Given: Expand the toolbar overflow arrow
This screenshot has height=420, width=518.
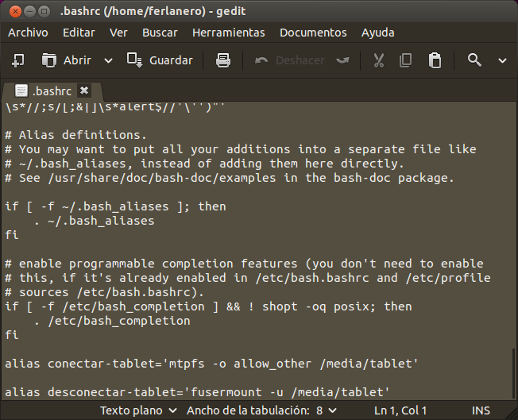Looking at the screenshot, I should tap(502, 60).
